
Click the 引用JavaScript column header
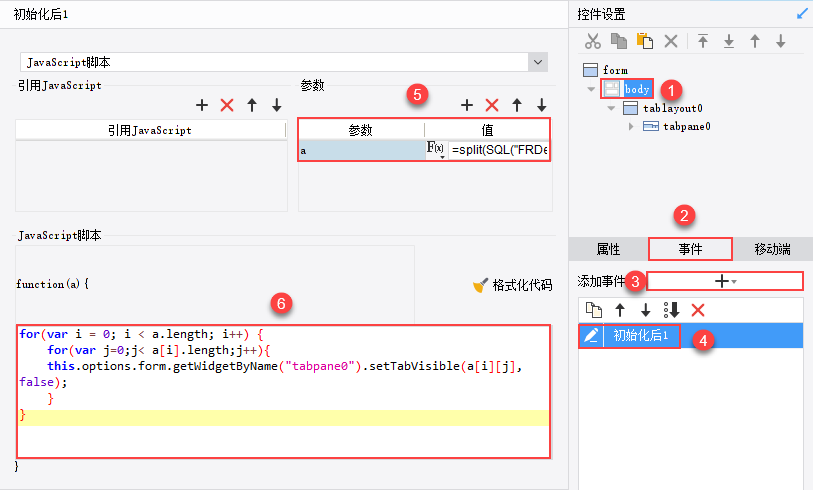point(150,130)
